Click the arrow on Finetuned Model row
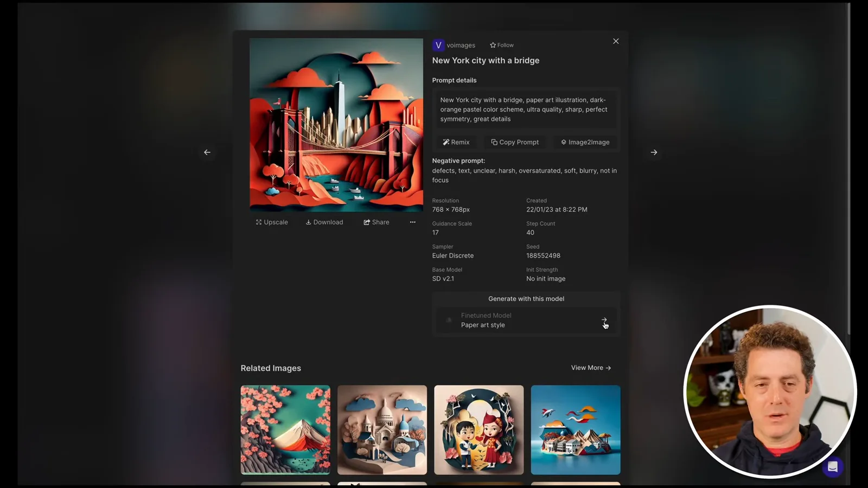 coord(604,320)
